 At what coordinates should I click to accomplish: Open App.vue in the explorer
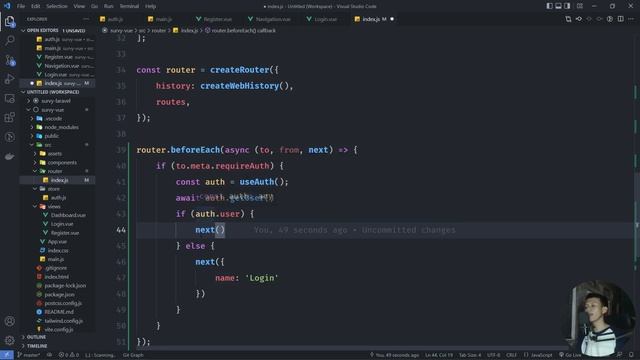click(x=57, y=242)
